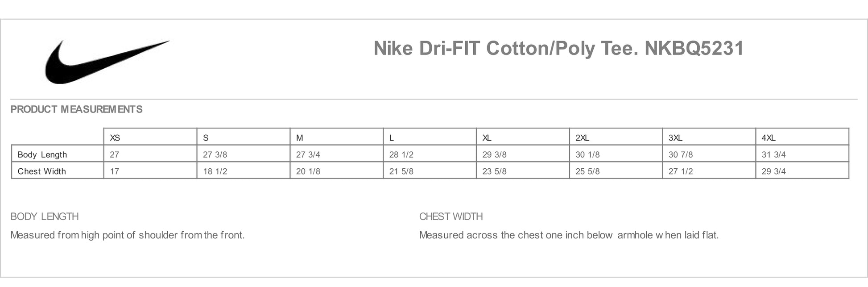
Task: Select the XS size column header
Action: pos(115,138)
